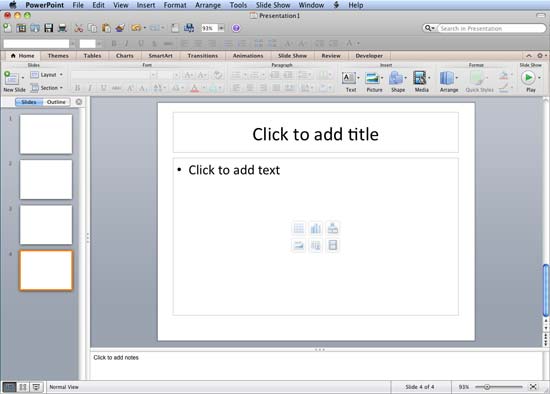Open the Layout dropdown
This screenshot has width=550, height=394.
tap(47, 75)
